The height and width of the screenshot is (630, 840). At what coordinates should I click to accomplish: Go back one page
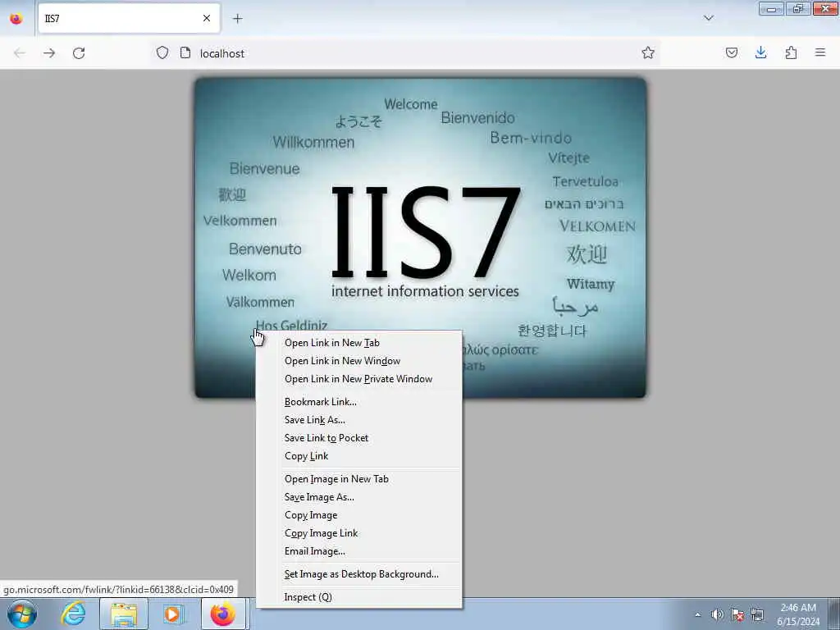[x=20, y=53]
